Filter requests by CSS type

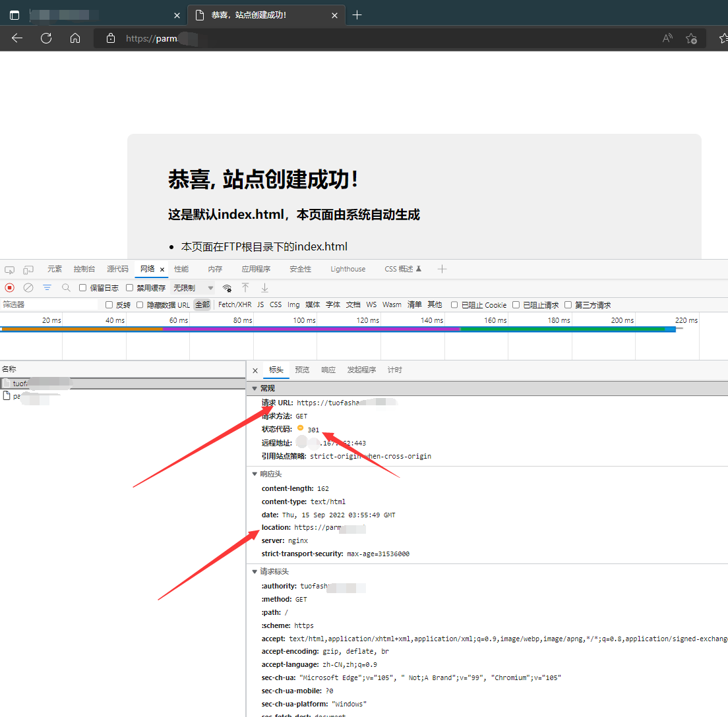276,305
